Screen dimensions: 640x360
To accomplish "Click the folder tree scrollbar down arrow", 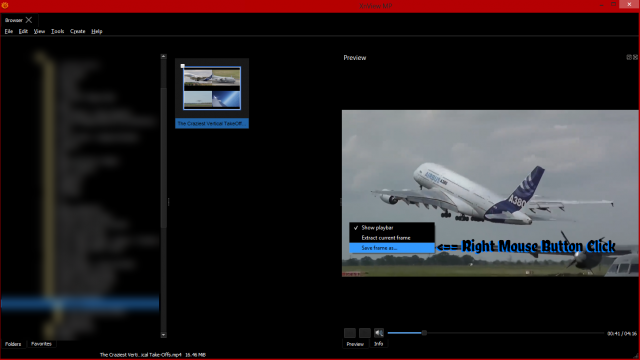I will (x=163, y=335).
